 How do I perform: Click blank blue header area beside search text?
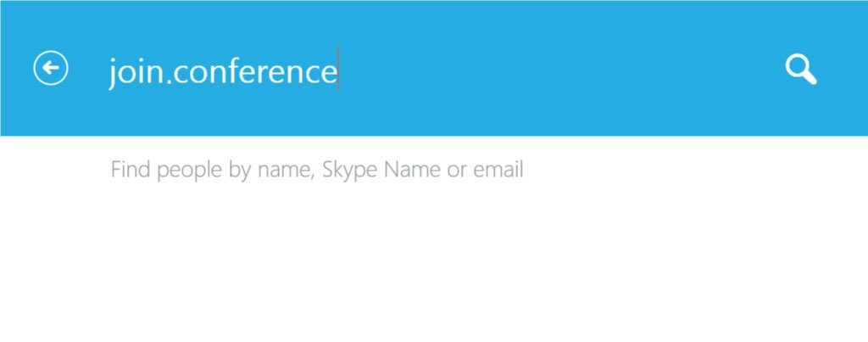(554, 71)
